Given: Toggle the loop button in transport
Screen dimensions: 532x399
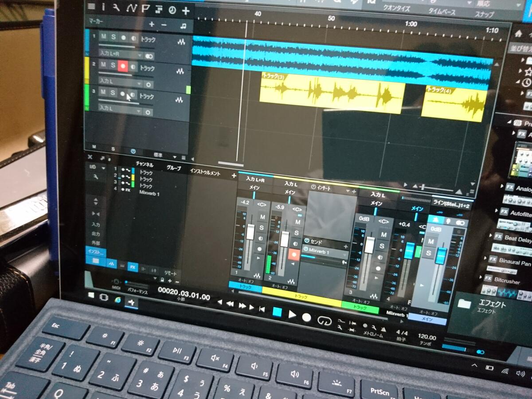Looking at the screenshot, I should coord(324,321).
